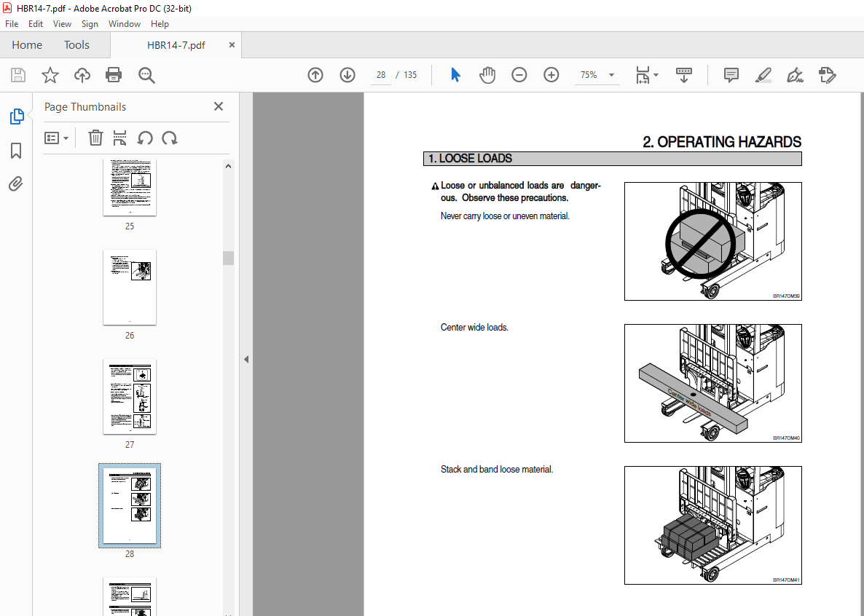Viewport: 864px width, 616px height.
Task: Click the stacked banded load illustration
Action: [x=713, y=525]
